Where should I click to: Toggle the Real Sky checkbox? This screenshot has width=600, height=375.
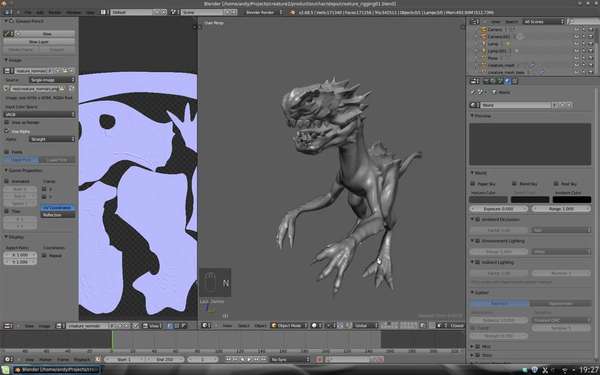[x=556, y=184]
